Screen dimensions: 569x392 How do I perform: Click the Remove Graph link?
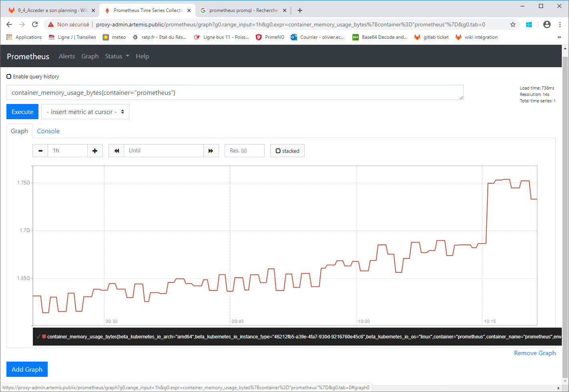coord(535,353)
